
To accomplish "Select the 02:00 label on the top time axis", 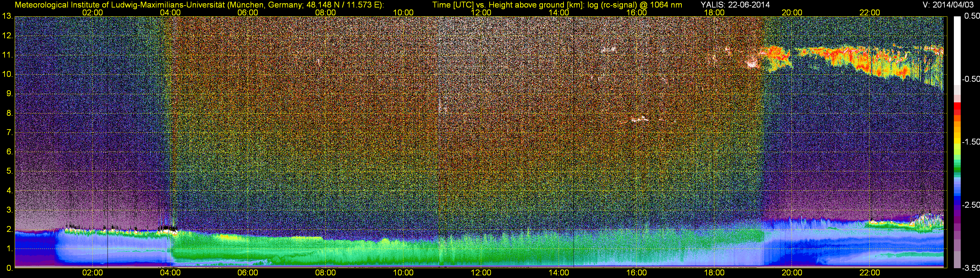I will point(92,12).
